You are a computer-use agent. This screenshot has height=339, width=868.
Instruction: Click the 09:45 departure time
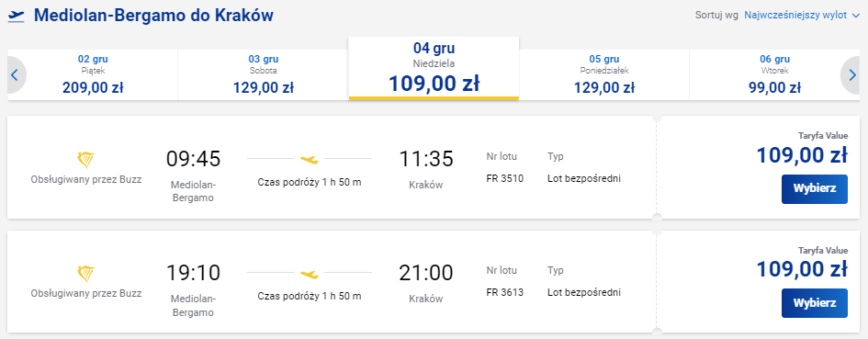click(x=193, y=159)
